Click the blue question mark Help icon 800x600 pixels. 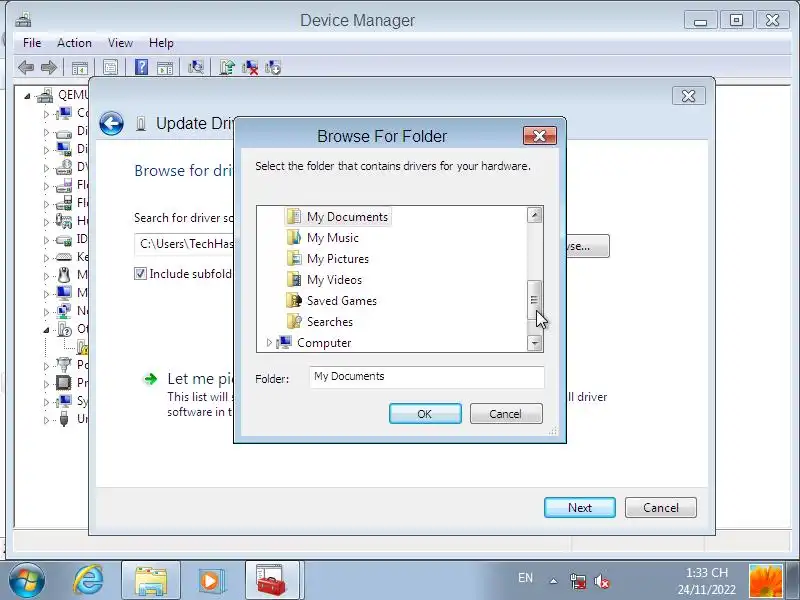[x=141, y=67]
